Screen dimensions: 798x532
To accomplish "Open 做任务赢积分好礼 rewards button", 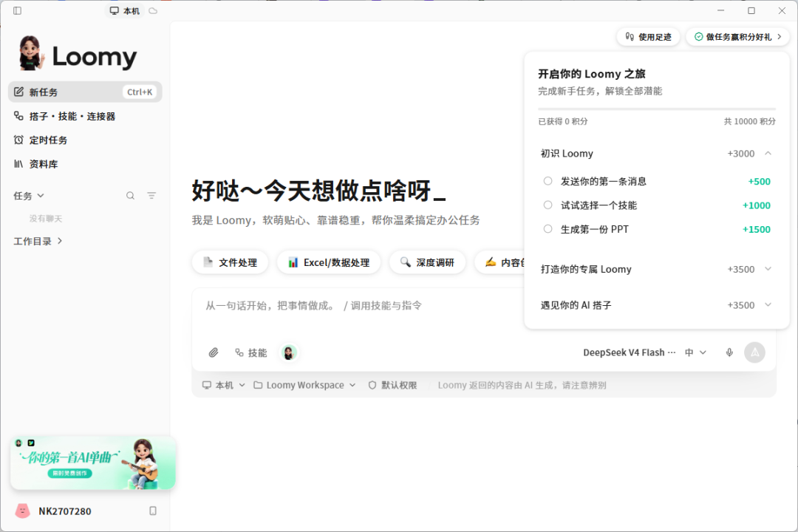I will coord(738,37).
